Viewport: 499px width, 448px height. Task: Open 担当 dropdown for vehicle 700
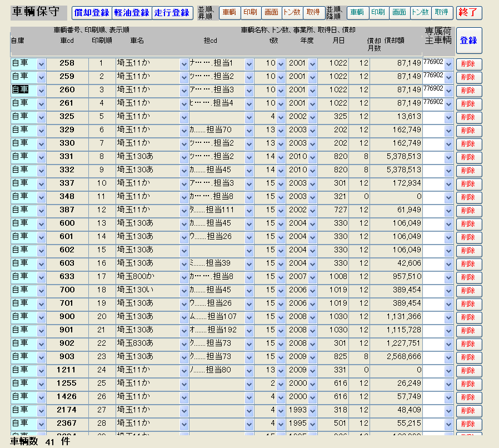(249, 291)
